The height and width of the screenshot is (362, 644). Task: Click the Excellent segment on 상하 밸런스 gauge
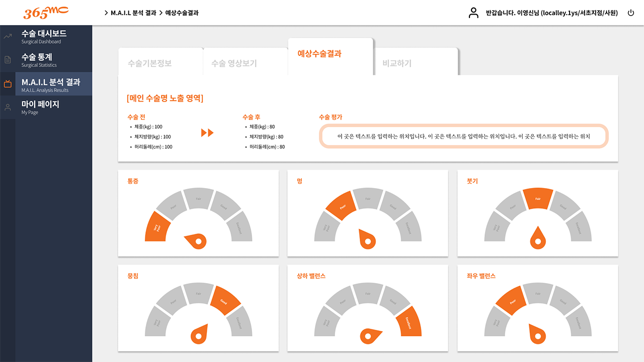[409, 322]
